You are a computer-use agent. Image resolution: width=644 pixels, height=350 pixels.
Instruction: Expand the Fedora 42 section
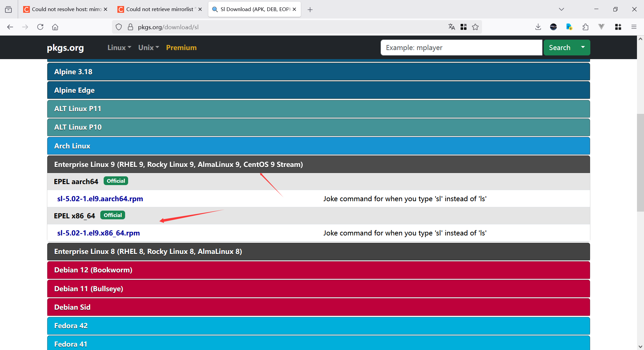pos(318,326)
